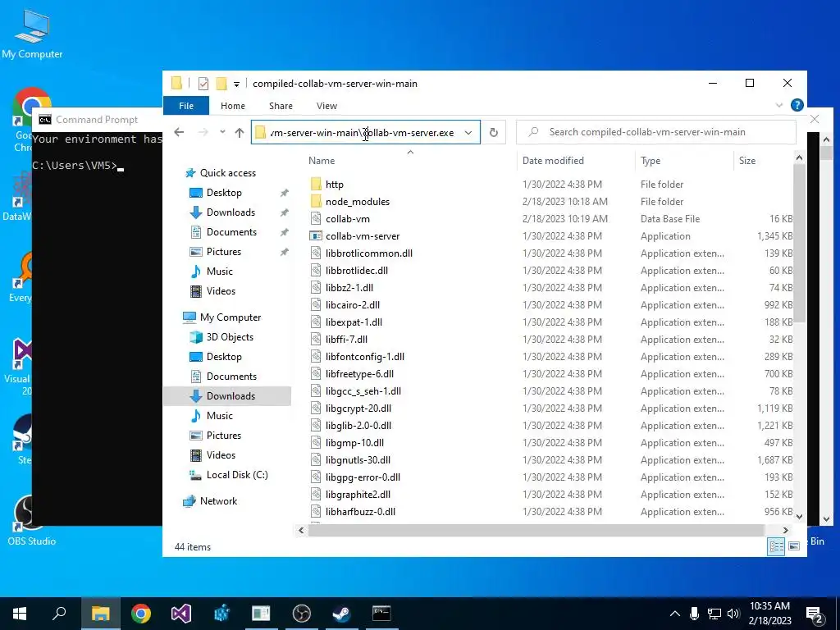
Task: Click the Back arrow in File Explorer
Action: (179, 132)
